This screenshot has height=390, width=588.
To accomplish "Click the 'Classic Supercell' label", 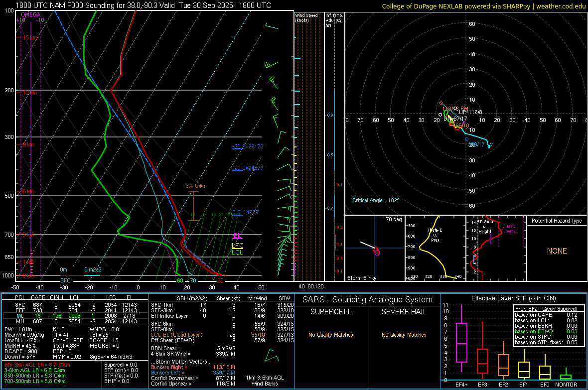I will click(x=509, y=229).
